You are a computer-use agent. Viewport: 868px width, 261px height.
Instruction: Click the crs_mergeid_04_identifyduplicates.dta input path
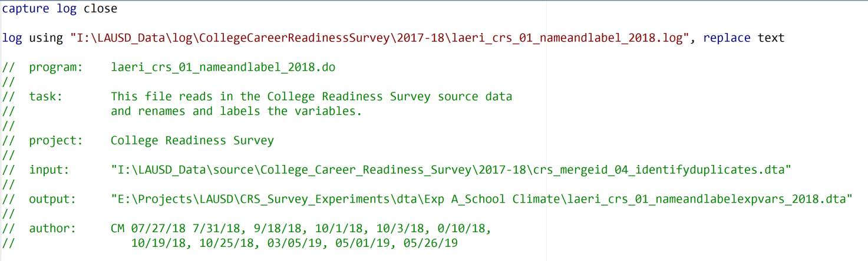[x=451, y=170]
